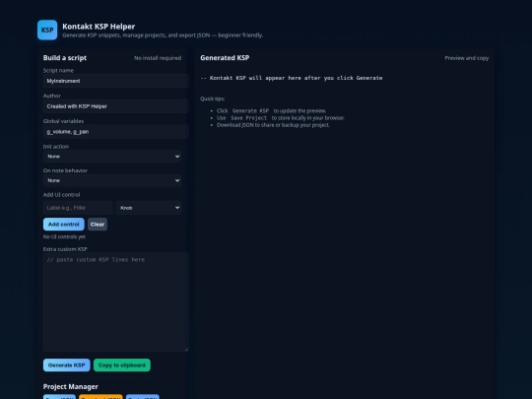Click the UI control label field
The height and width of the screenshot is (399, 532).
(x=78, y=208)
